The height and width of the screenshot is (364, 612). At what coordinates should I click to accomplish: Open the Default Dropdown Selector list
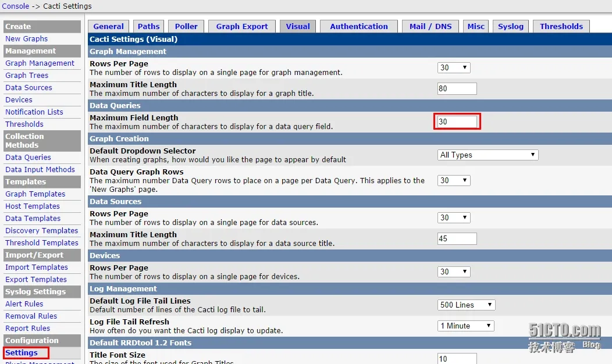(x=488, y=155)
